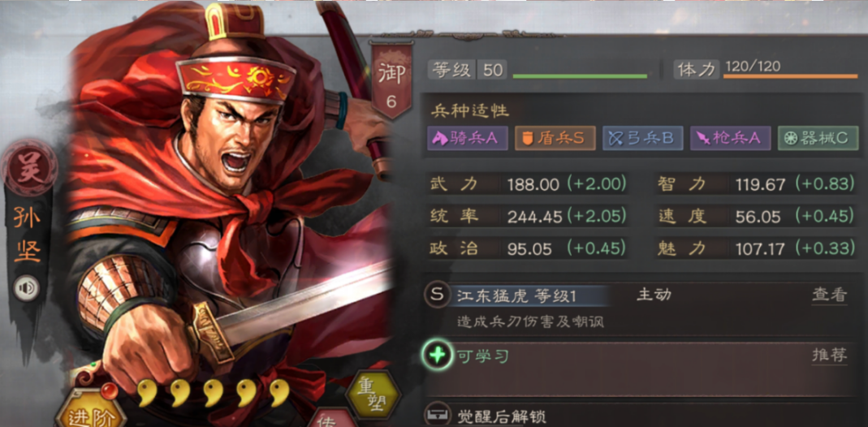868x427 pixels.
Task: Click the locked awakening skill icon
Action: 438,414
